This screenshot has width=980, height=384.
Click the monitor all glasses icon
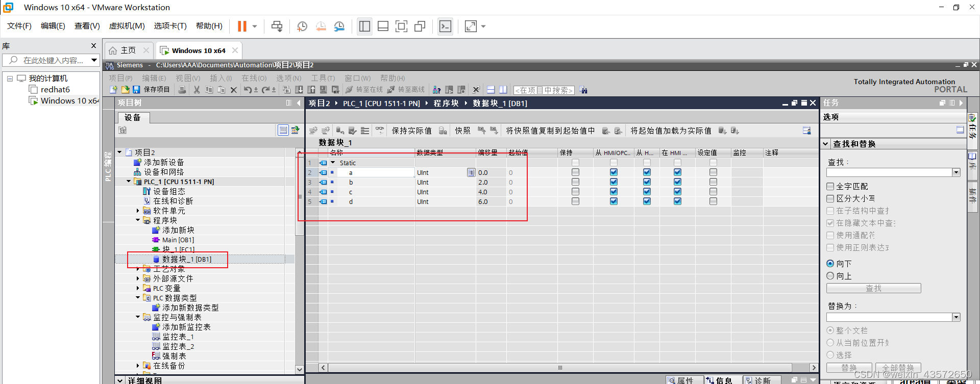click(x=379, y=131)
